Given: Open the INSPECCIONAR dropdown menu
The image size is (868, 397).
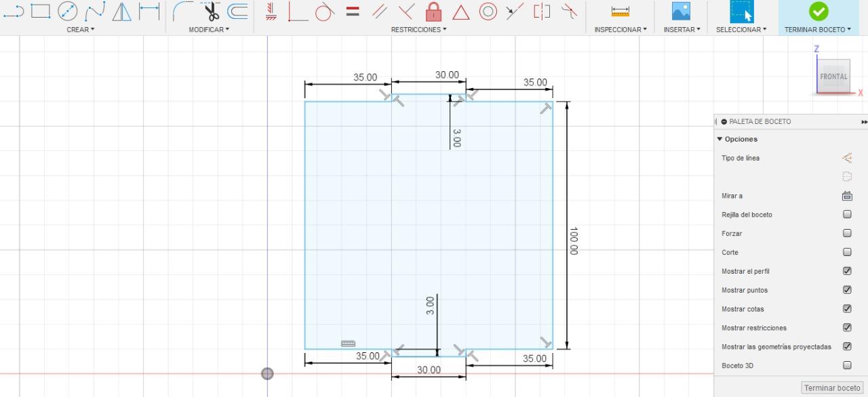Looking at the screenshot, I should pos(620,30).
